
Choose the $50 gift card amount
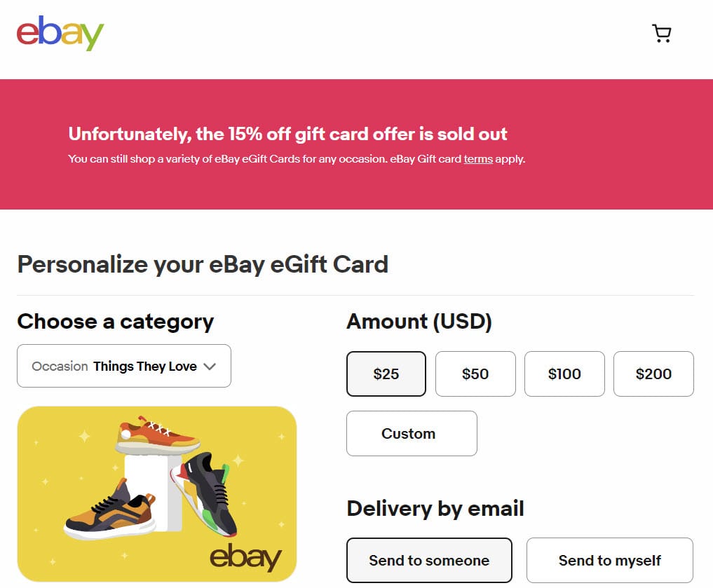[475, 374]
